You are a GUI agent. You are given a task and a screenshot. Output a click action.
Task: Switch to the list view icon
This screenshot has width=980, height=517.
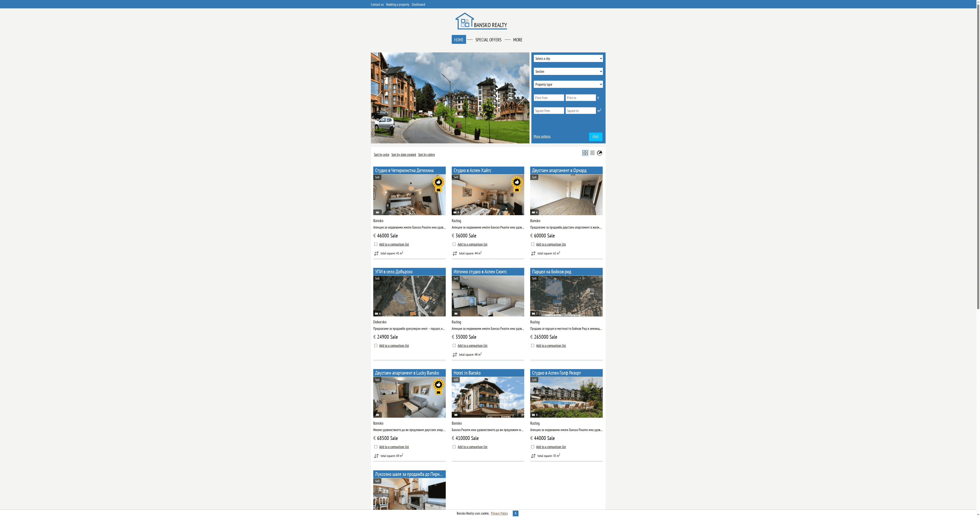pyautogui.click(x=592, y=153)
